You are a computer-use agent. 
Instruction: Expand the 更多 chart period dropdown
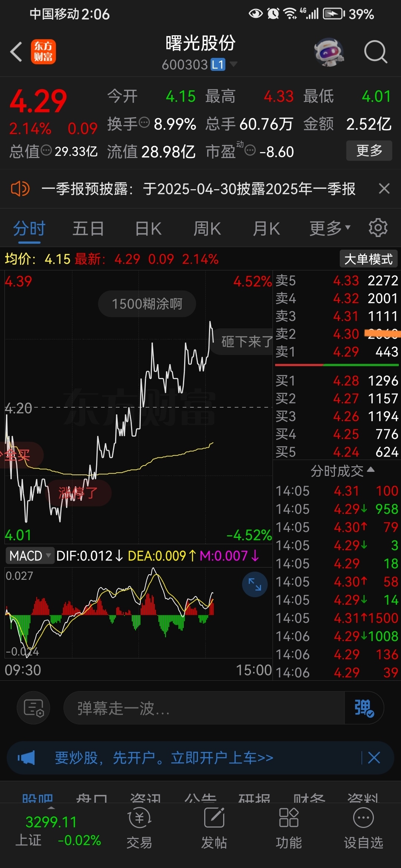coord(330,228)
